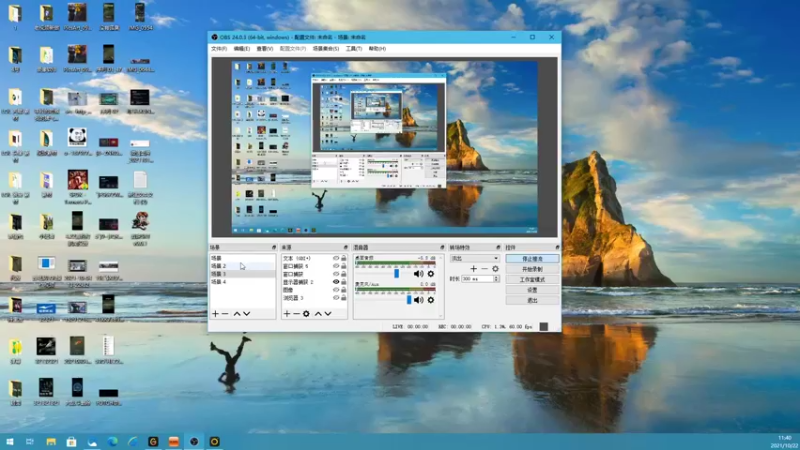
Task: Open desktop audio settings gear in the mixer
Action: coord(431,274)
